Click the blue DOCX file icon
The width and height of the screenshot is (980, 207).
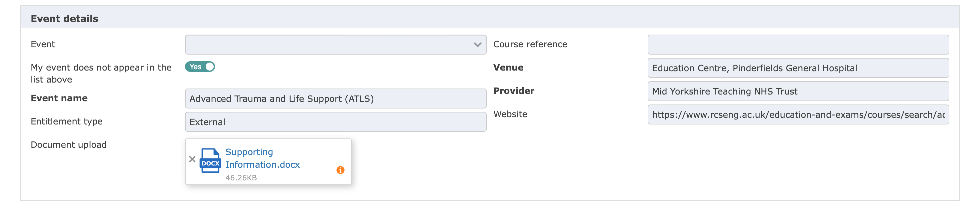210,161
